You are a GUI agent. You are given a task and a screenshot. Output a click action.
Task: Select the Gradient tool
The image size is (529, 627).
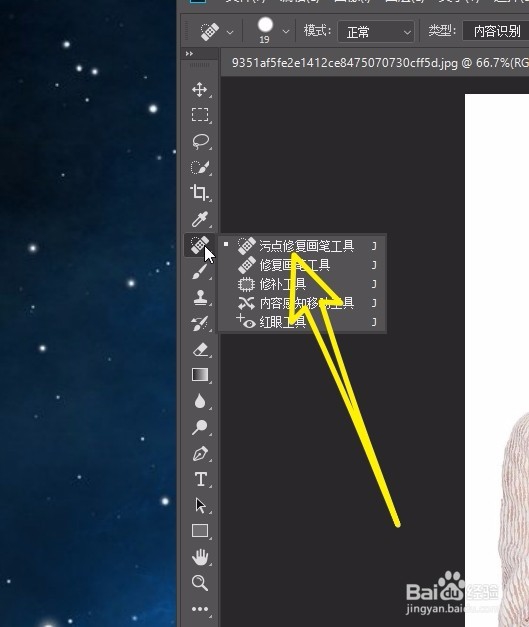click(200, 375)
